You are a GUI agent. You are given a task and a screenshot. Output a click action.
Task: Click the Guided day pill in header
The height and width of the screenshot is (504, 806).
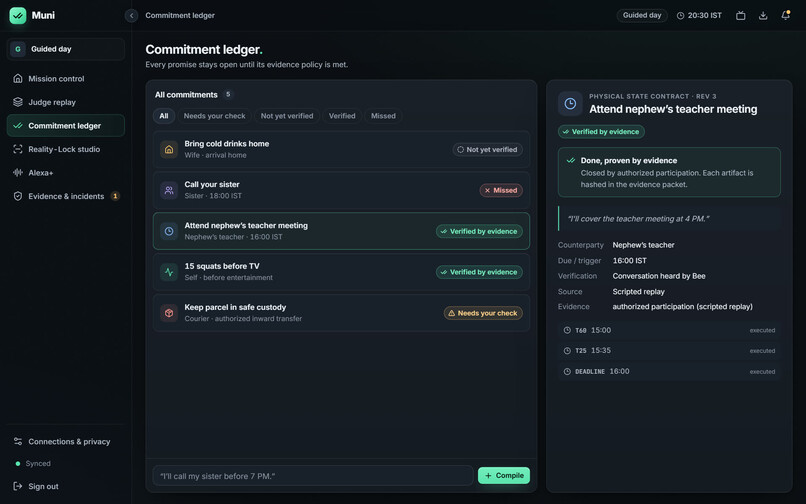[x=642, y=15]
